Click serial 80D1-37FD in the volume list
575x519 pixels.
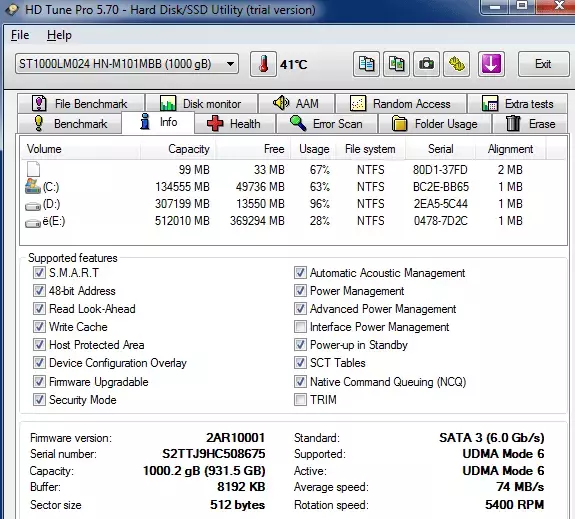point(440,170)
